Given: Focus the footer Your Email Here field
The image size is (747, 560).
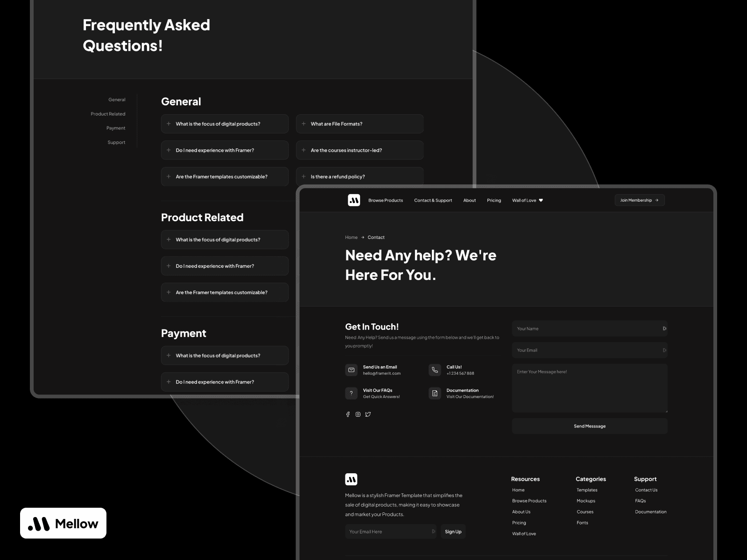Looking at the screenshot, I should [x=391, y=532].
